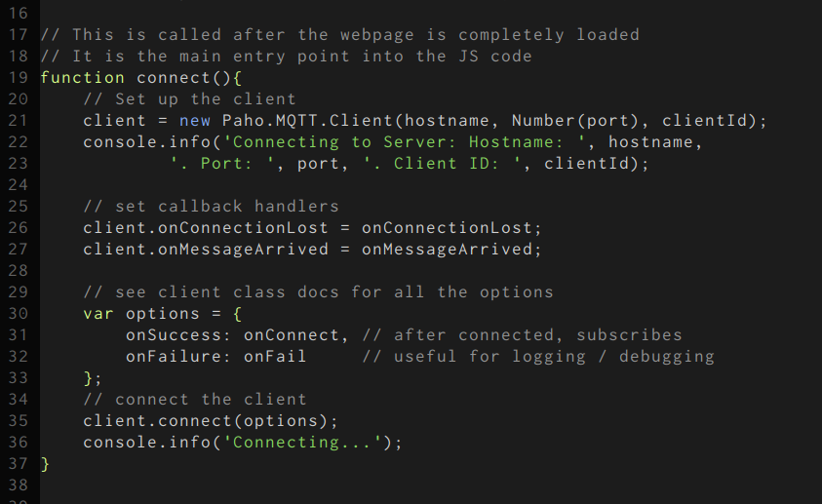Click line number 30 in the gutter

coord(18,314)
